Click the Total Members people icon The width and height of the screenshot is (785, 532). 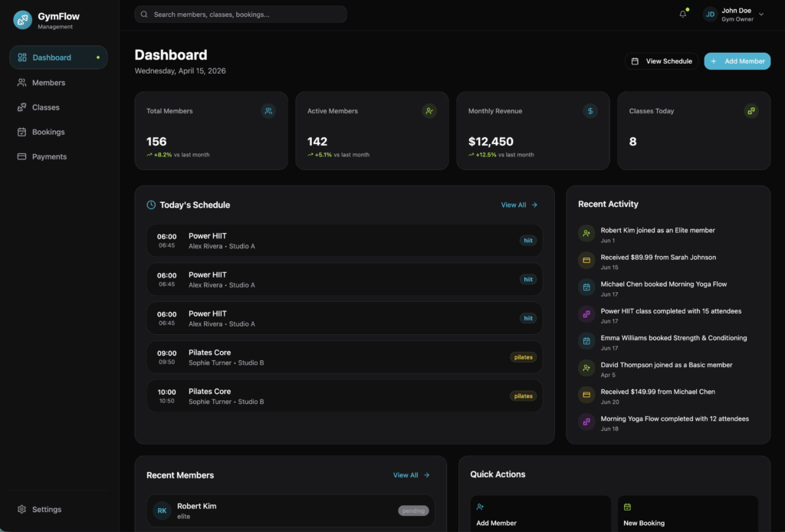point(268,111)
